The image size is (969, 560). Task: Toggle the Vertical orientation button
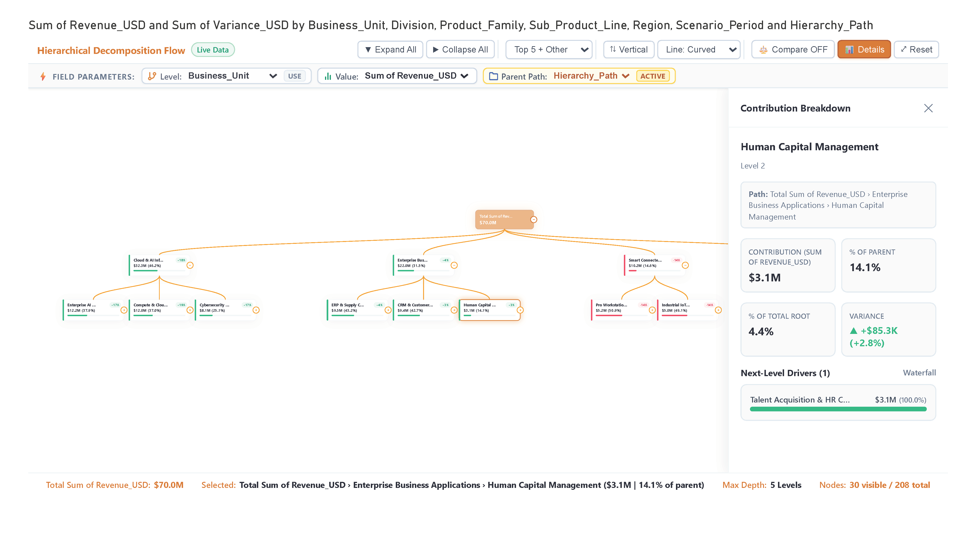629,49
